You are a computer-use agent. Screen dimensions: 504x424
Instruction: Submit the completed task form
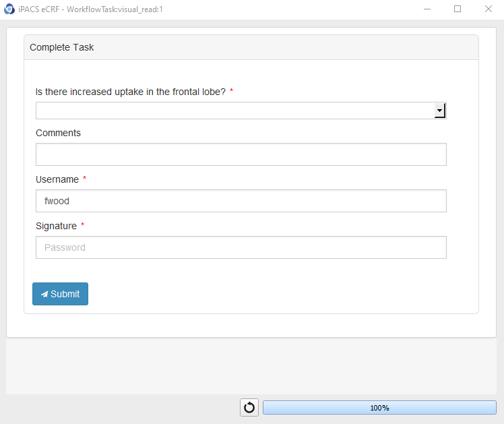tap(60, 294)
